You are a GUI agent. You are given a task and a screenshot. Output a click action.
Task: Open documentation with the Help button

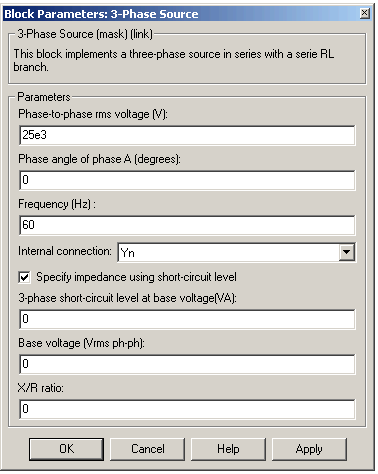click(228, 449)
